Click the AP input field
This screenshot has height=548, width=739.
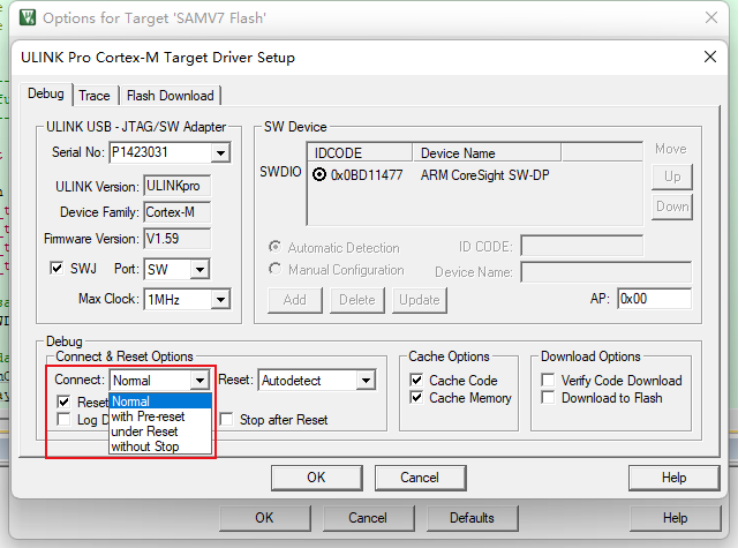tap(654, 298)
